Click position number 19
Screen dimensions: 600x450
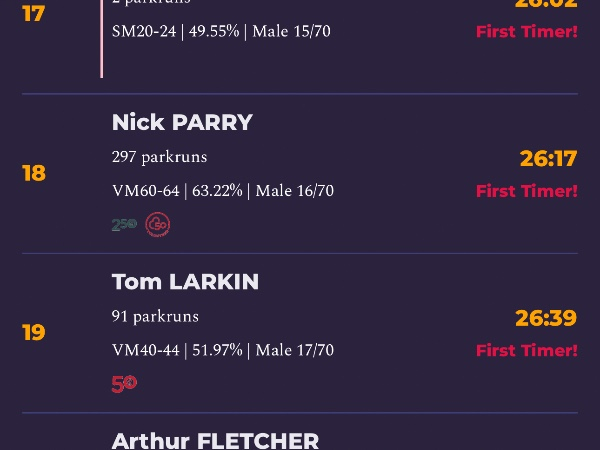pyautogui.click(x=34, y=333)
